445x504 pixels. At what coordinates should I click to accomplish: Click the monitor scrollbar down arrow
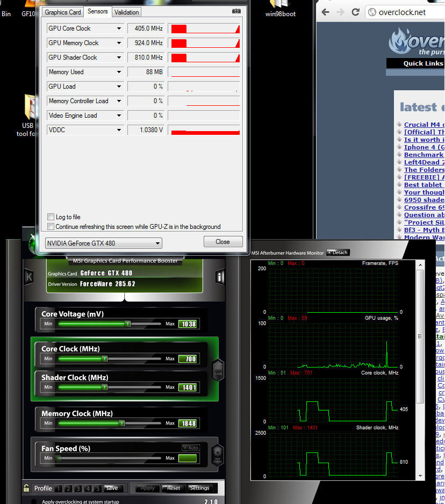(420, 476)
